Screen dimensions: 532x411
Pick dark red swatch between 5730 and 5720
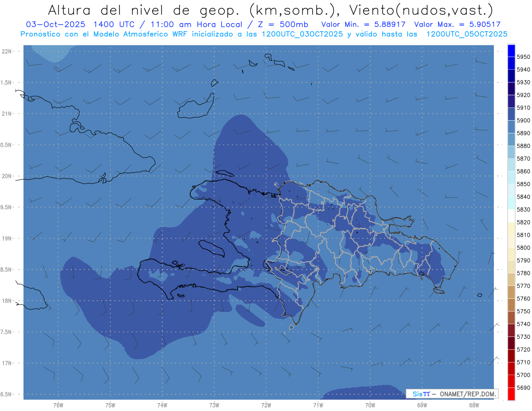point(511,343)
